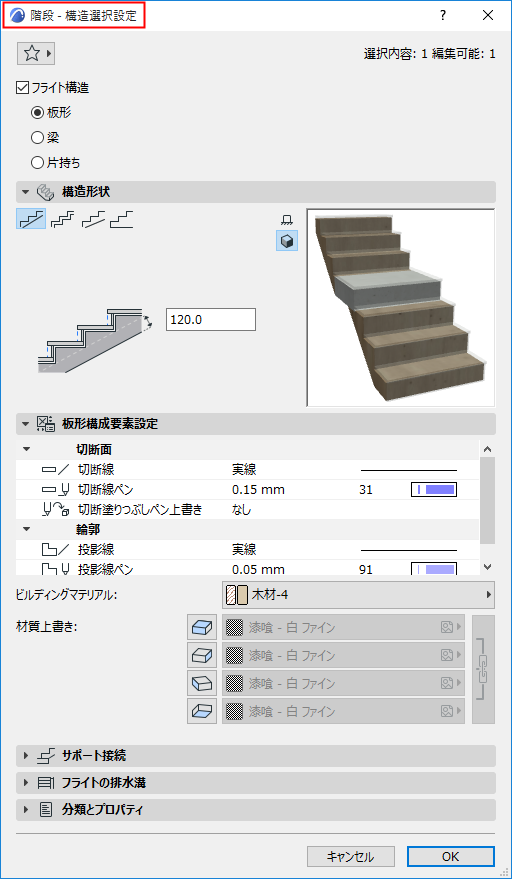512x879 pixels.
Task: Click the 構造形状 panel icon
Action: (x=45, y=192)
